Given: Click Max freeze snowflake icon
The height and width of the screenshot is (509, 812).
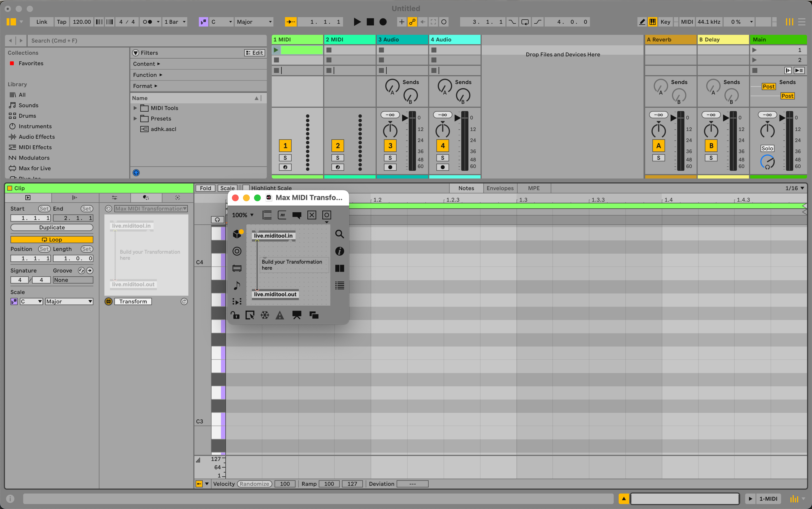Looking at the screenshot, I should click(265, 315).
